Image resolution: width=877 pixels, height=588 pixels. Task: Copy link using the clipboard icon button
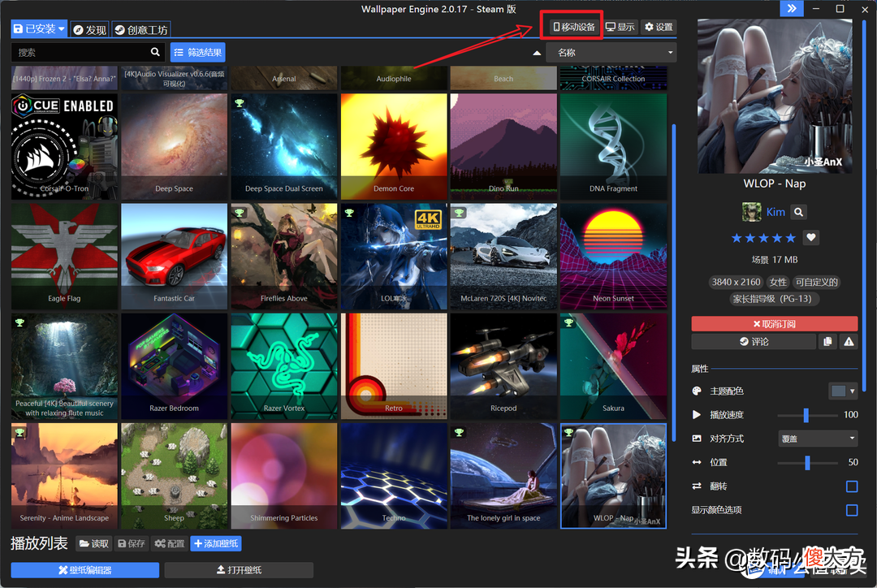[x=827, y=341]
